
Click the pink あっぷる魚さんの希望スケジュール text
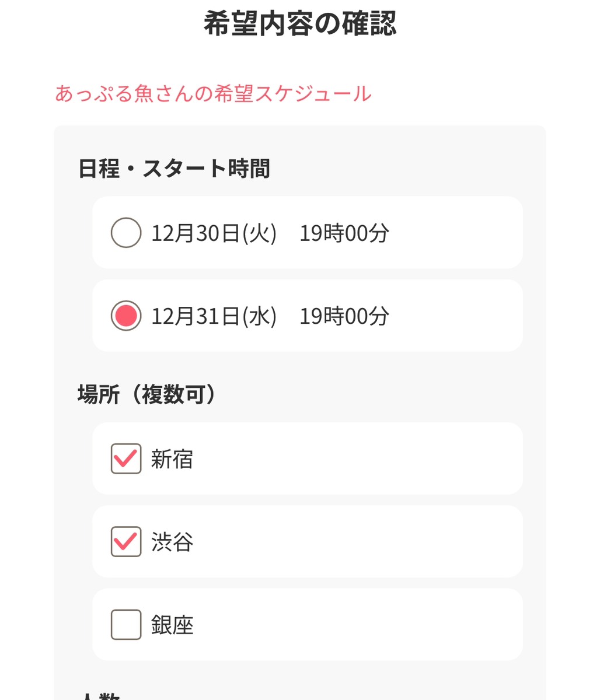click(x=213, y=93)
